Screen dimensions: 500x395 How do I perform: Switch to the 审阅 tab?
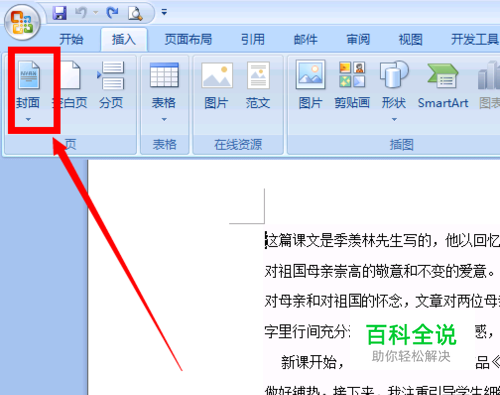(358, 39)
